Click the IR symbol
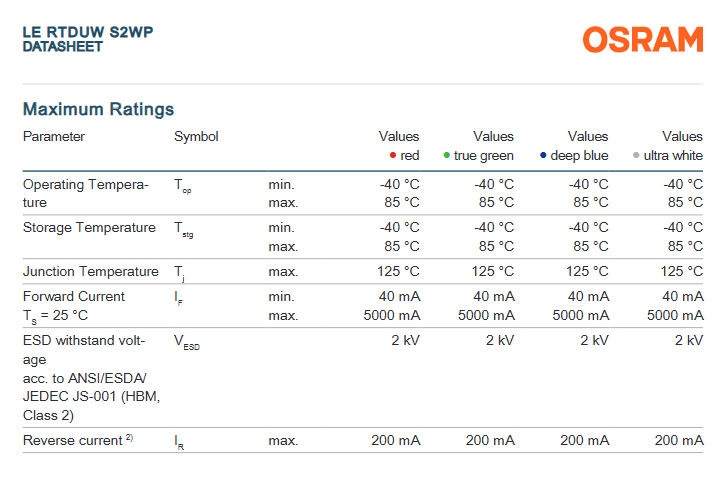This screenshot has height=496, width=716. click(179, 442)
